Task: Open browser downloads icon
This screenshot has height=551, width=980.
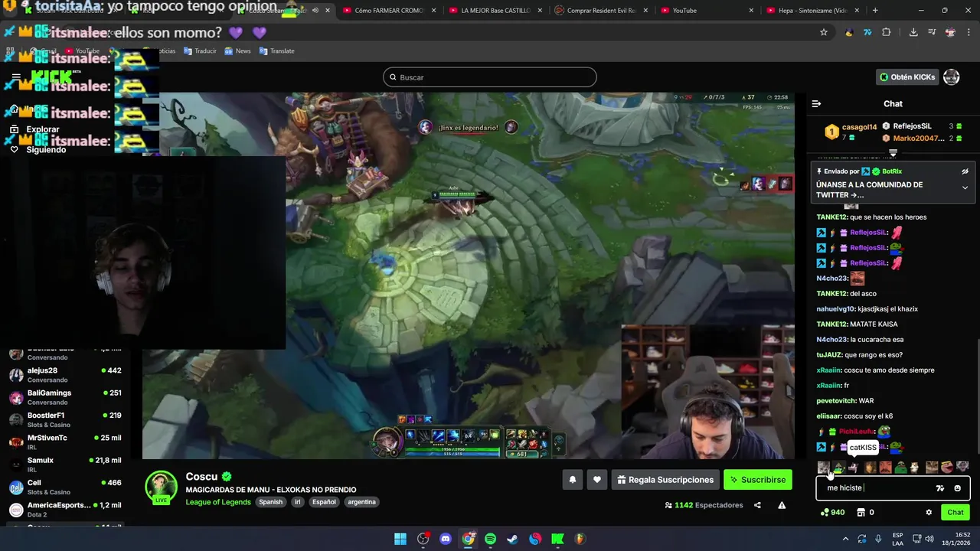Action: click(913, 32)
